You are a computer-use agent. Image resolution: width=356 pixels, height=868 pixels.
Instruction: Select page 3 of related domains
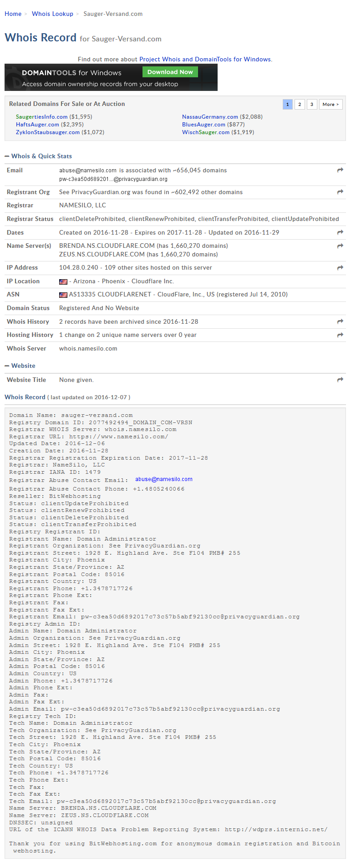(312, 104)
